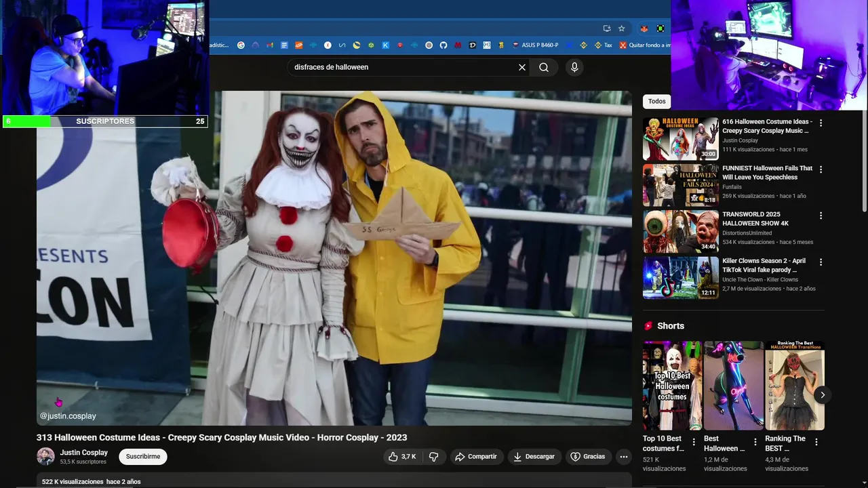Image resolution: width=868 pixels, height=488 pixels.
Task: Click the FUNNIEST Halloween Fails video title
Action: (767, 173)
